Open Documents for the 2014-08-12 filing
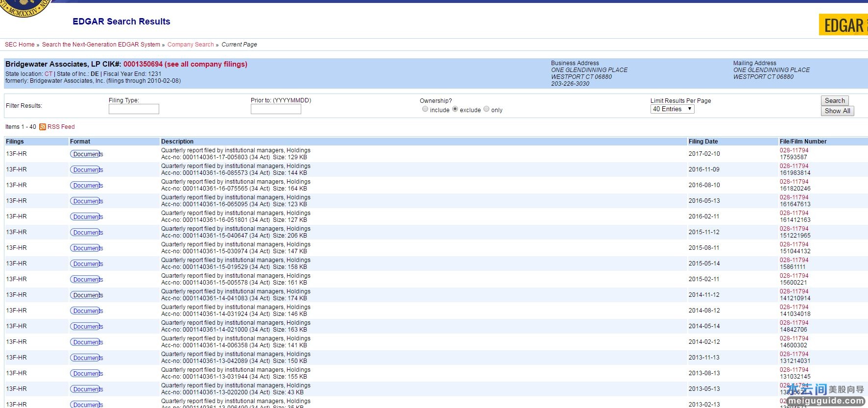The height and width of the screenshot is (408, 868). pos(87,311)
